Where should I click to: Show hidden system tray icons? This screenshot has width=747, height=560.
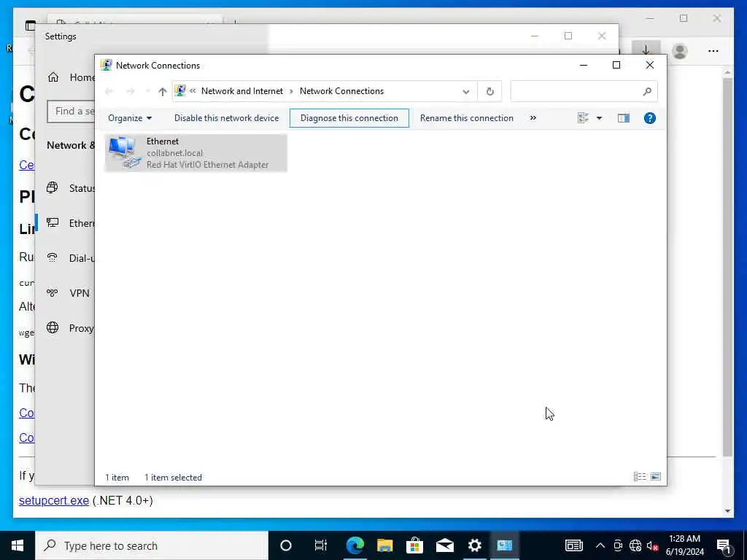[x=600, y=545]
